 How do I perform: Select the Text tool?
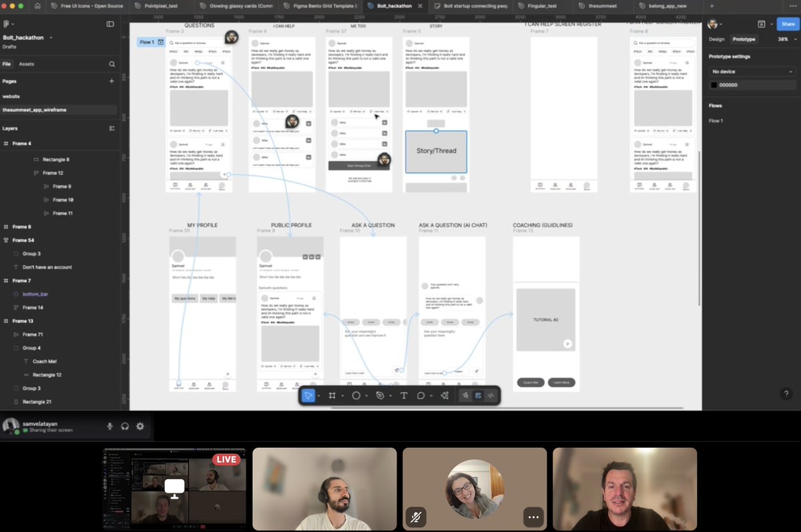(404, 396)
